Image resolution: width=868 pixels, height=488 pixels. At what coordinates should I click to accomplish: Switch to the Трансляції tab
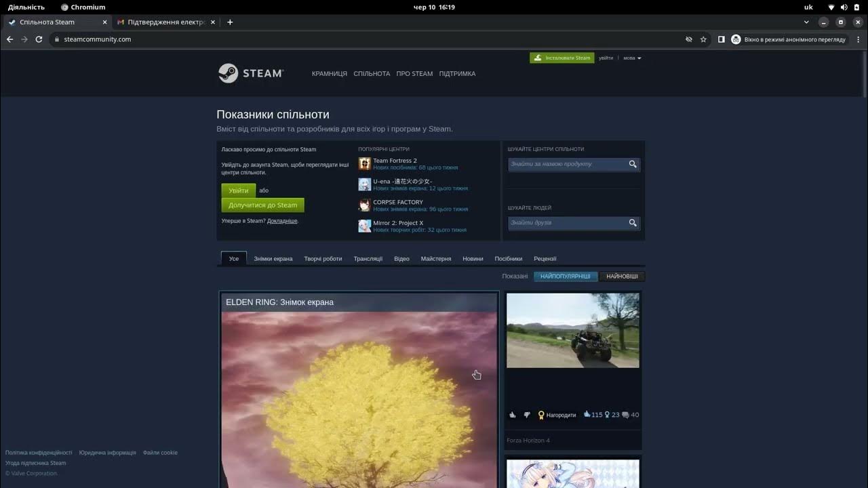tap(368, 259)
